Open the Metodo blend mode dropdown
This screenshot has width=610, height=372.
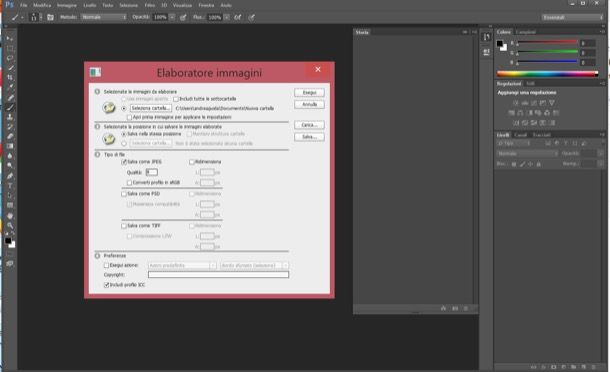(104, 17)
